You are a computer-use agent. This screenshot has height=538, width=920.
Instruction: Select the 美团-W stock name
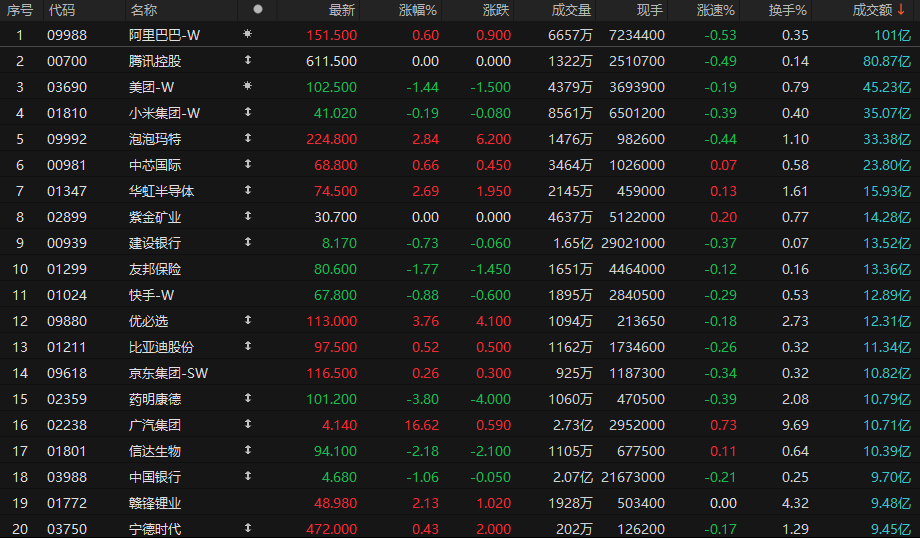coord(151,87)
